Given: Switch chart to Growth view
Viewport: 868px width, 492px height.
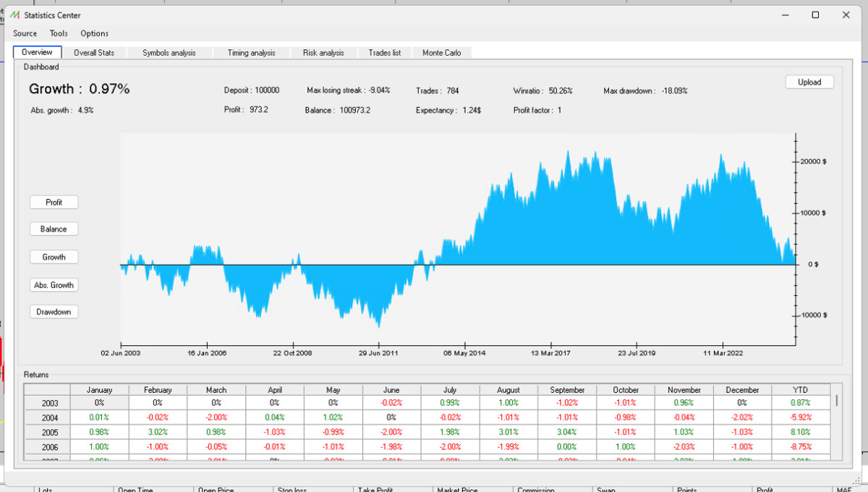Looking at the screenshot, I should coord(54,257).
